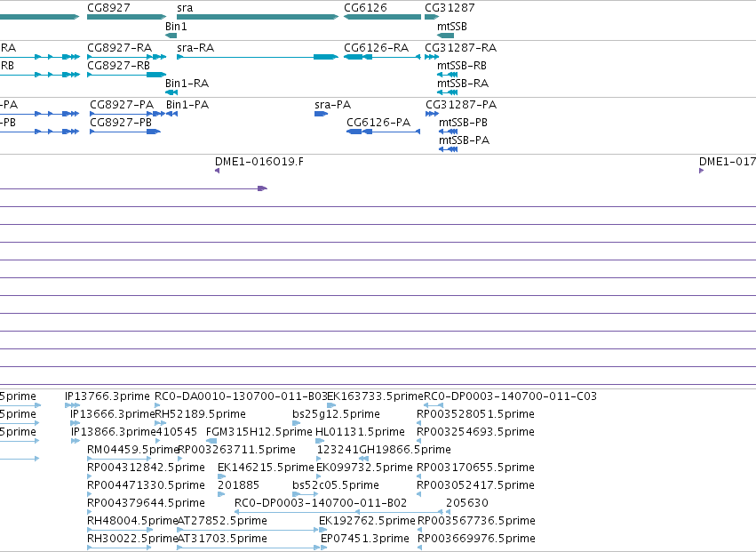The width and height of the screenshot is (756, 552).
Task: Click the CG31287 gene arrow
Action: [x=432, y=17]
